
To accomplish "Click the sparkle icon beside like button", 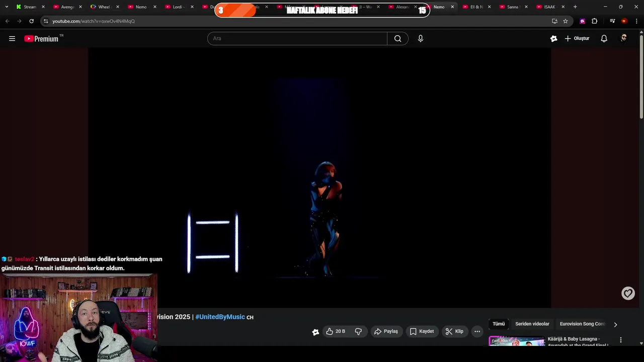I will tap(315, 332).
